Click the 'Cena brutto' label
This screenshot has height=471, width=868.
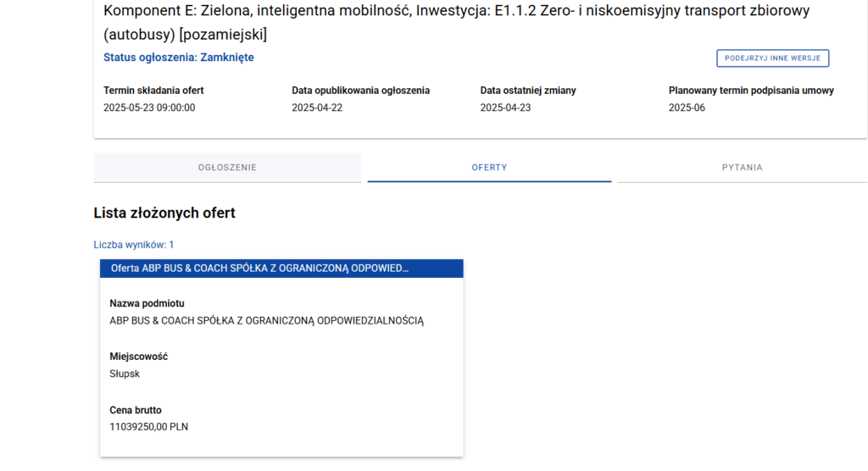pos(136,410)
